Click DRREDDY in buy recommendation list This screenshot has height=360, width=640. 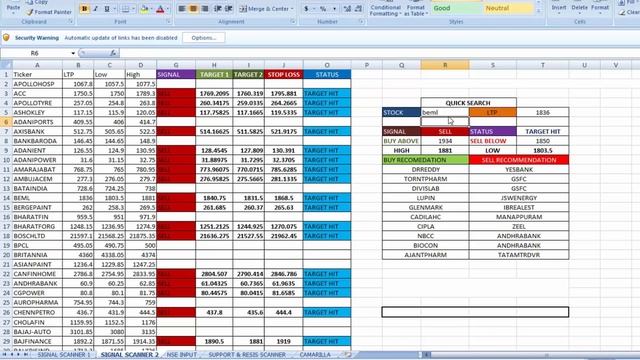[425, 169]
